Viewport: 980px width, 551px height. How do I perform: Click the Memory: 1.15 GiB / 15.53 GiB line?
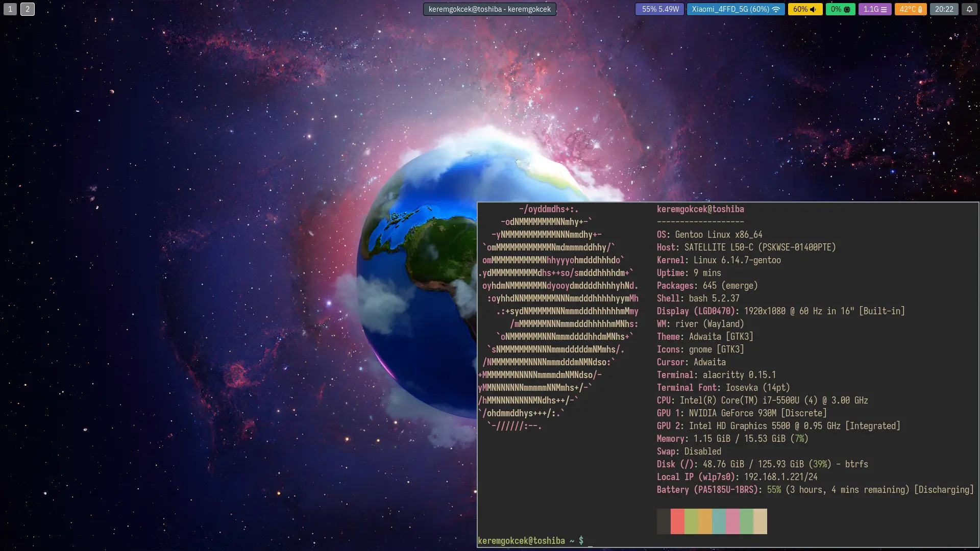point(732,439)
